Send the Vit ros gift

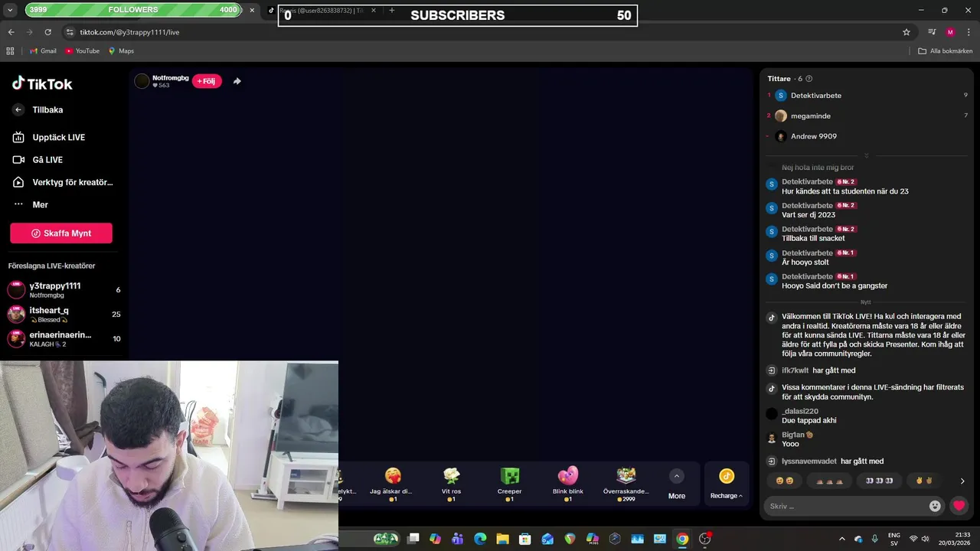(452, 484)
